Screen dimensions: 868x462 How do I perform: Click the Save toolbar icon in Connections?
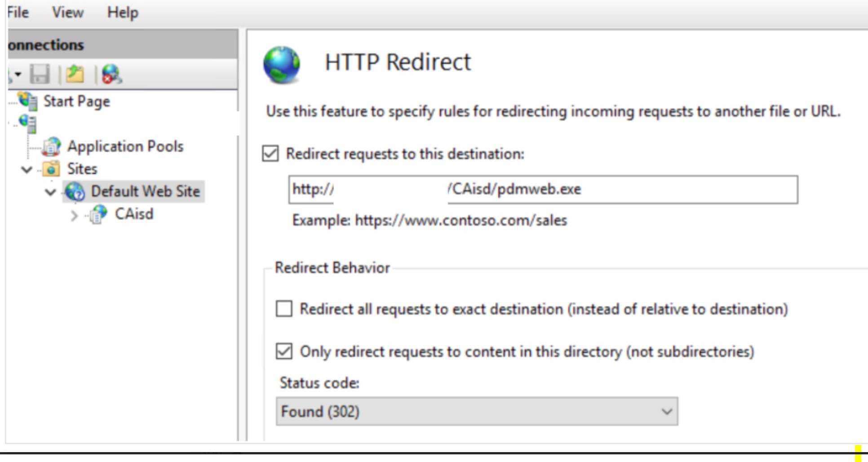[40, 74]
